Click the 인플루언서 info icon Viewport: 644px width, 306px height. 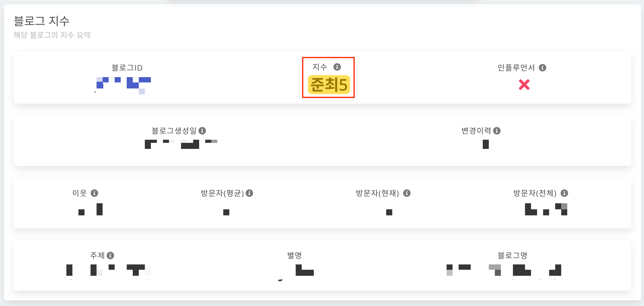543,67
